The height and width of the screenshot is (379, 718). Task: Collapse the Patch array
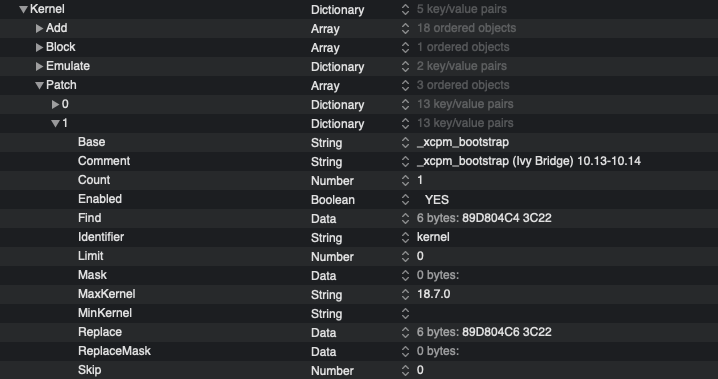(40, 86)
